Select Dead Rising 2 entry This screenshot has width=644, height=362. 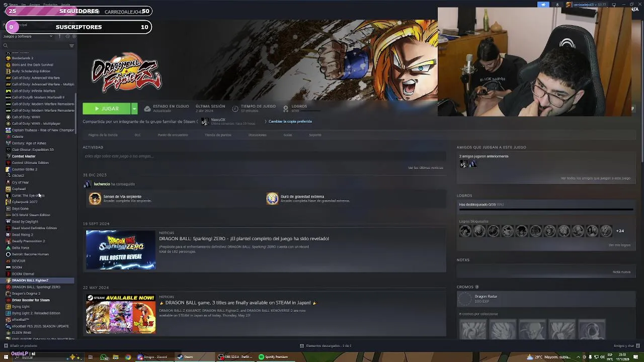click(22, 235)
